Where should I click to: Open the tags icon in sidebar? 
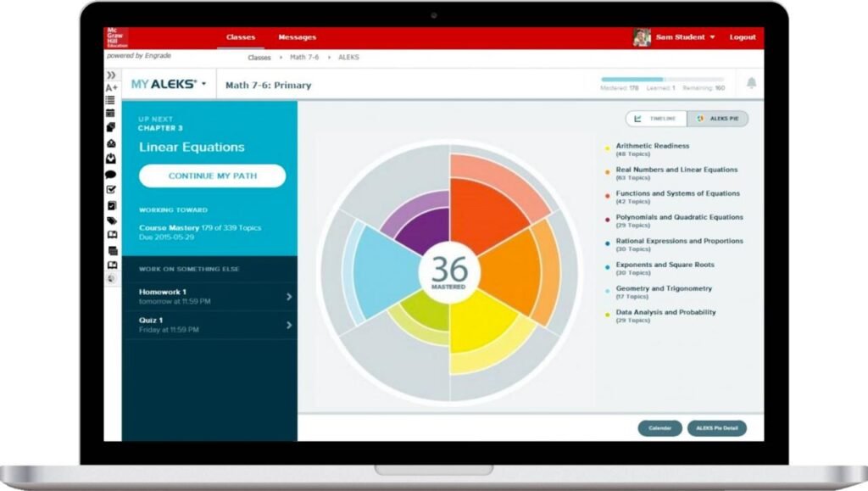click(x=111, y=220)
